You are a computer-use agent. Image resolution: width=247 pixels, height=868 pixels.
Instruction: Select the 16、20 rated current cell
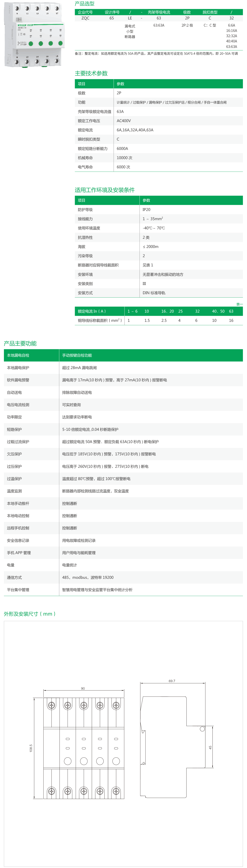168,311
